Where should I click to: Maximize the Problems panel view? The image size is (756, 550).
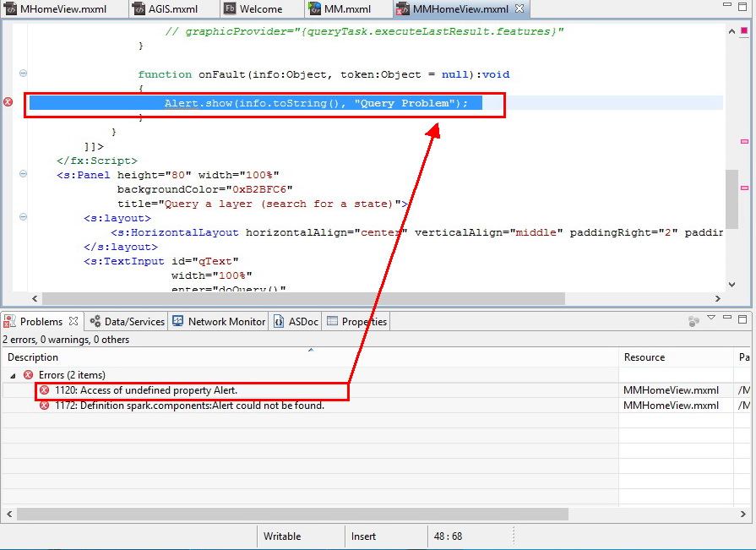(x=742, y=319)
